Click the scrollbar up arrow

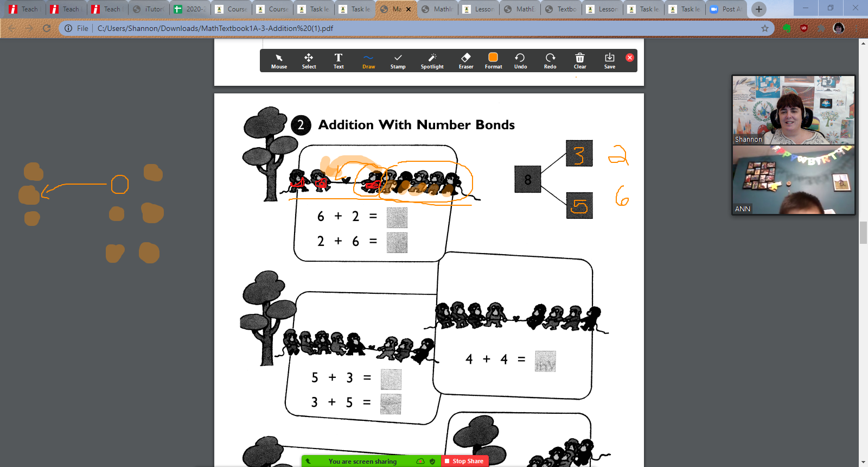click(863, 43)
